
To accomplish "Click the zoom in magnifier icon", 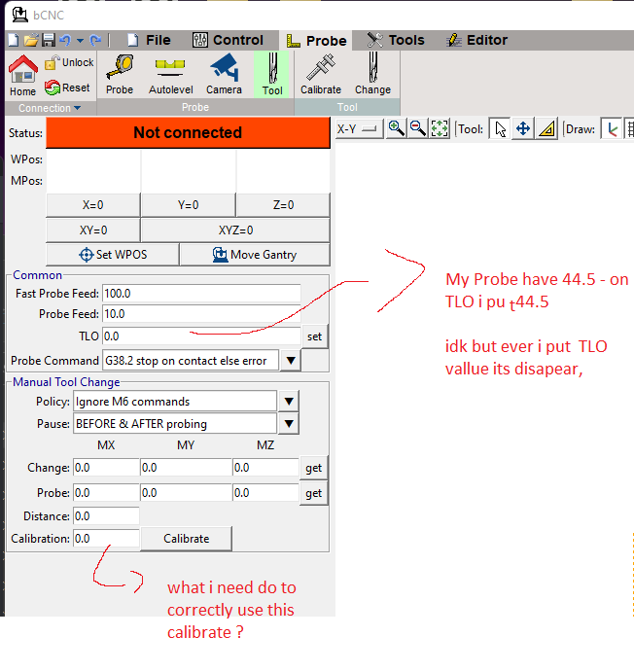I will tap(397, 128).
